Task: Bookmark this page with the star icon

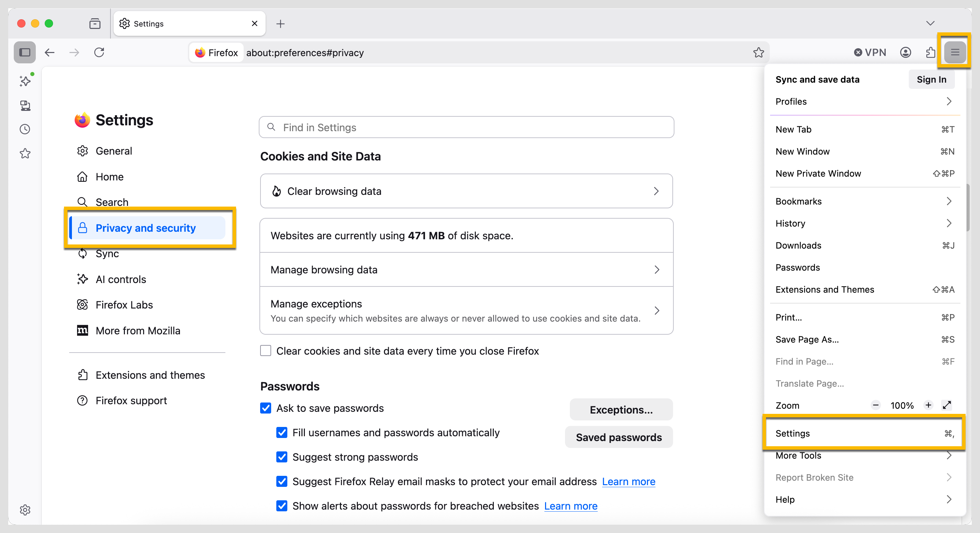Action: (x=758, y=52)
